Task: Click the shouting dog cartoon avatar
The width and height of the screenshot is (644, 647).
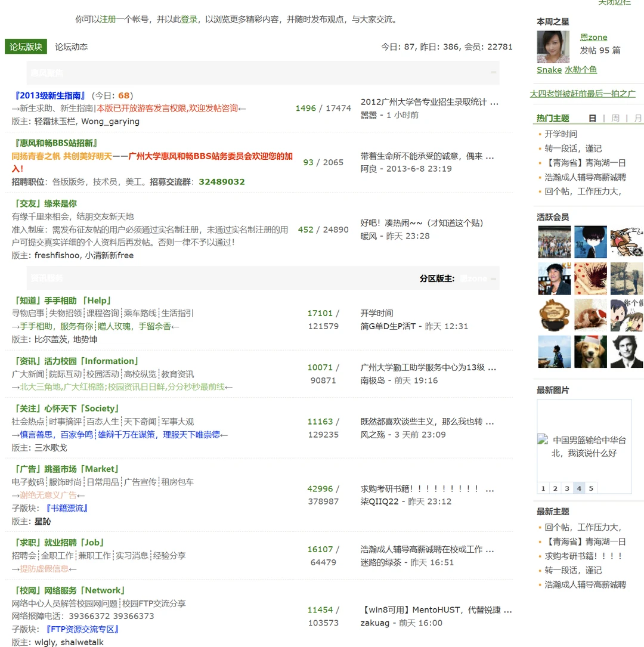Action: (627, 242)
